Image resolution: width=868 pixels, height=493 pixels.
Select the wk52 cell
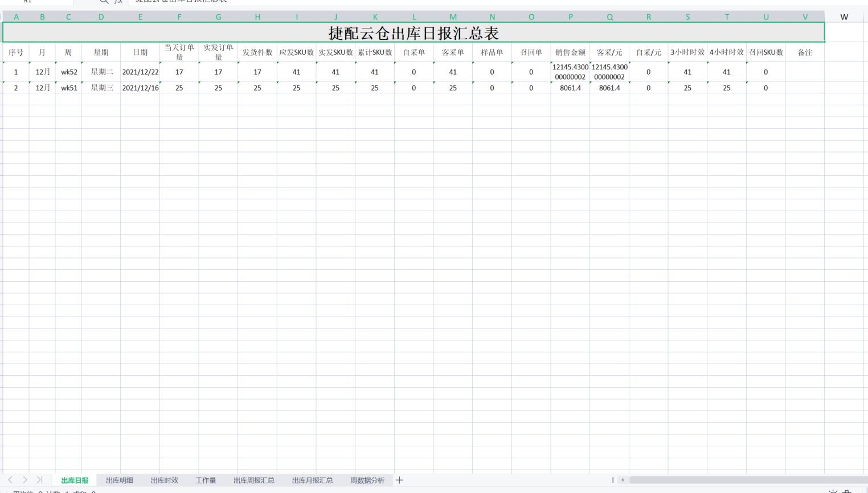(68, 72)
